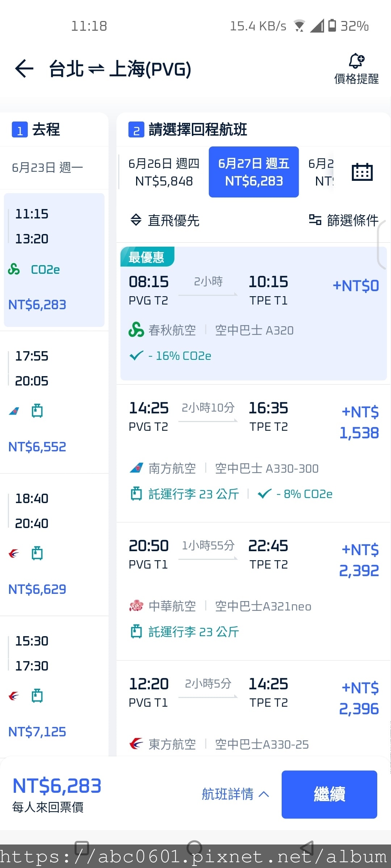Expand the flight details panel
Viewport: 391px width, 868px height.
point(235,794)
